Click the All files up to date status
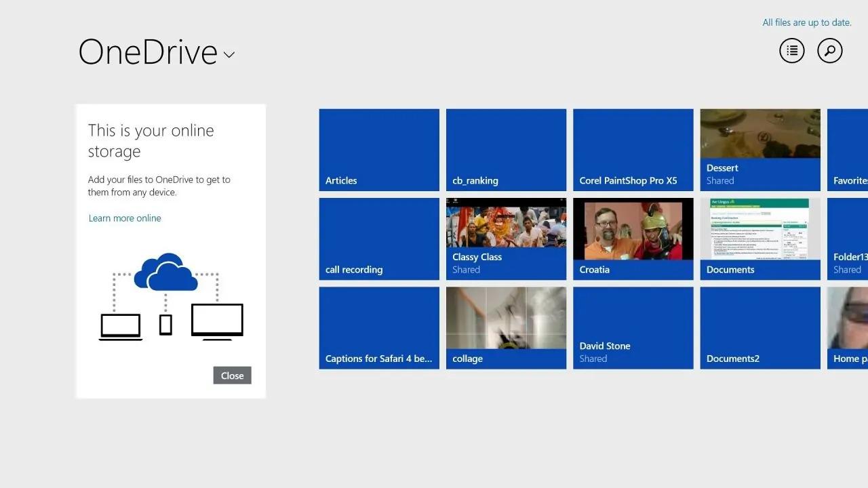The image size is (868, 488). click(806, 22)
